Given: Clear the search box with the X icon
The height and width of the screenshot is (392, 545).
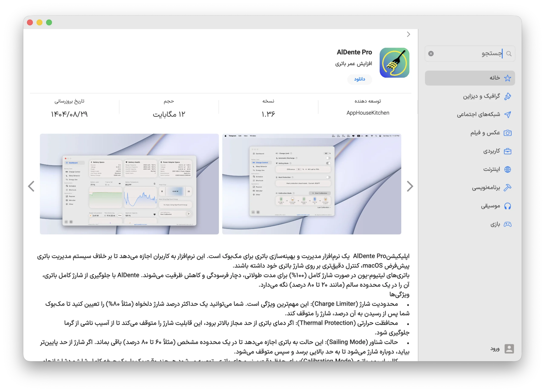Looking at the screenshot, I should pyautogui.click(x=431, y=53).
